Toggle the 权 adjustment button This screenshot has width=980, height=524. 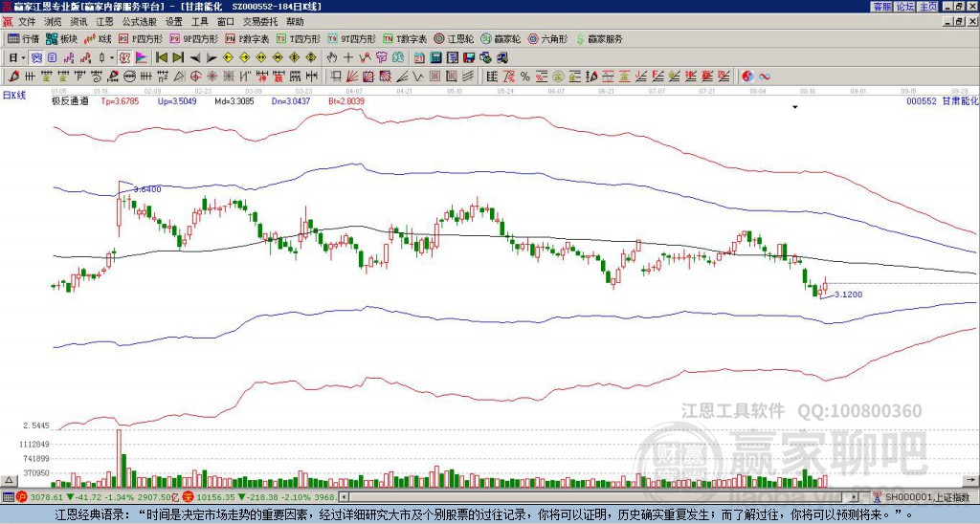click(124, 57)
